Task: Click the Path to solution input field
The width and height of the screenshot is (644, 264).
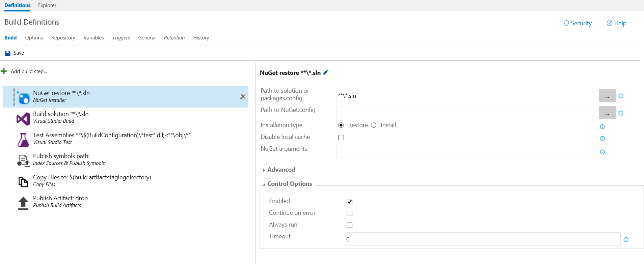Action: pos(466,95)
